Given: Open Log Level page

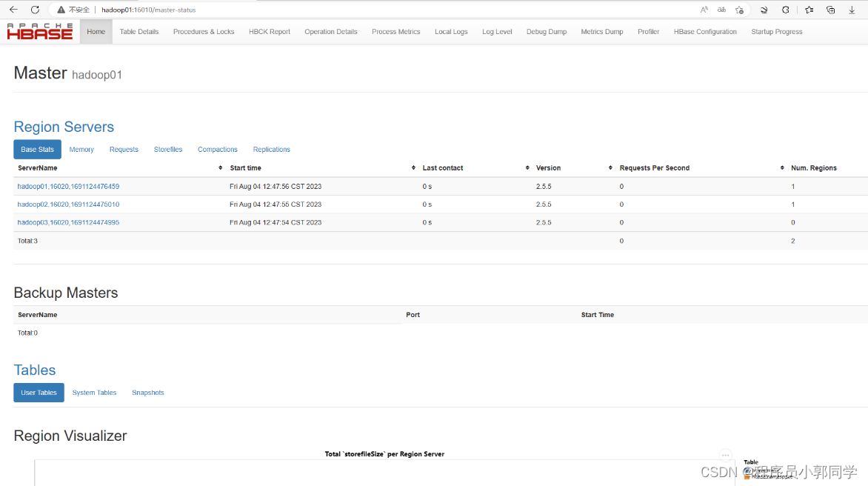Looking at the screenshot, I should click(497, 32).
